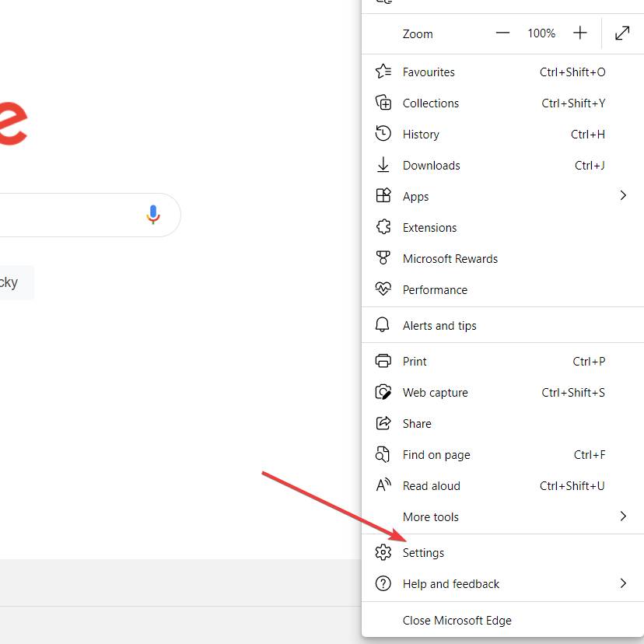Enter full screen using the diagonal arrow
The height and width of the screenshot is (644, 644).
click(622, 33)
